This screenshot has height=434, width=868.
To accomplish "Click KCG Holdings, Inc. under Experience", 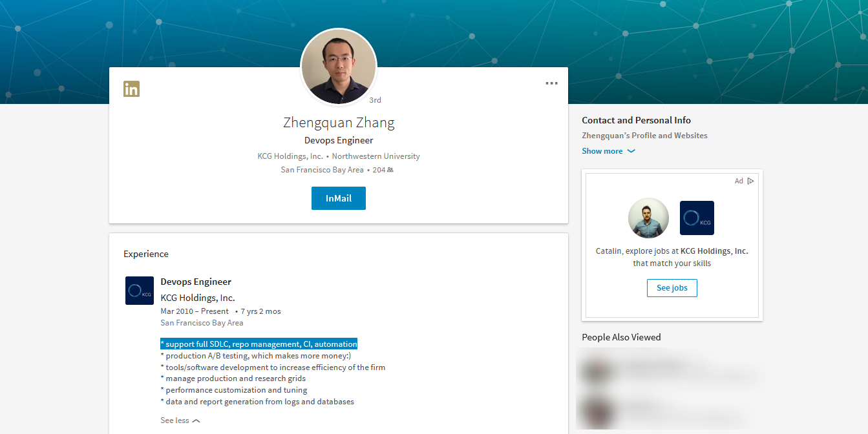I will [x=198, y=298].
